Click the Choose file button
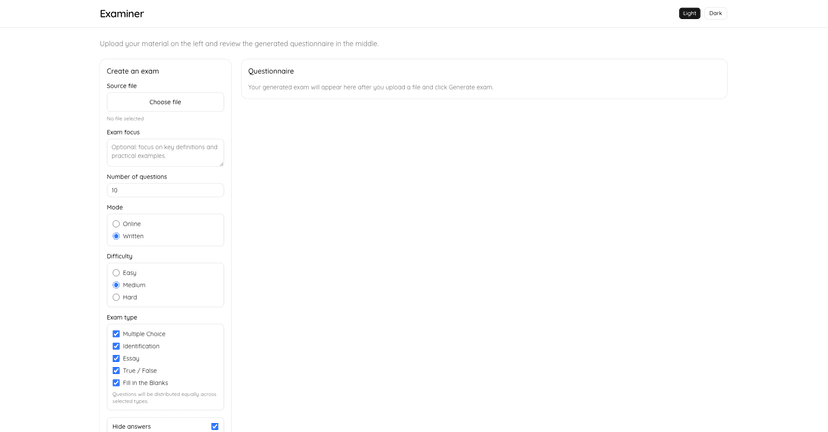 pos(165,102)
